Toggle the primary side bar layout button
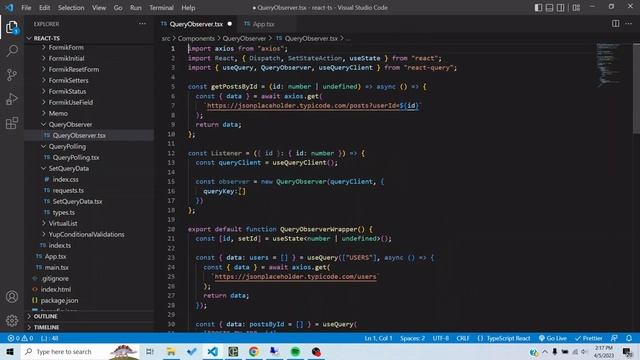Image resolution: width=640 pixels, height=360 pixels. click(538, 8)
